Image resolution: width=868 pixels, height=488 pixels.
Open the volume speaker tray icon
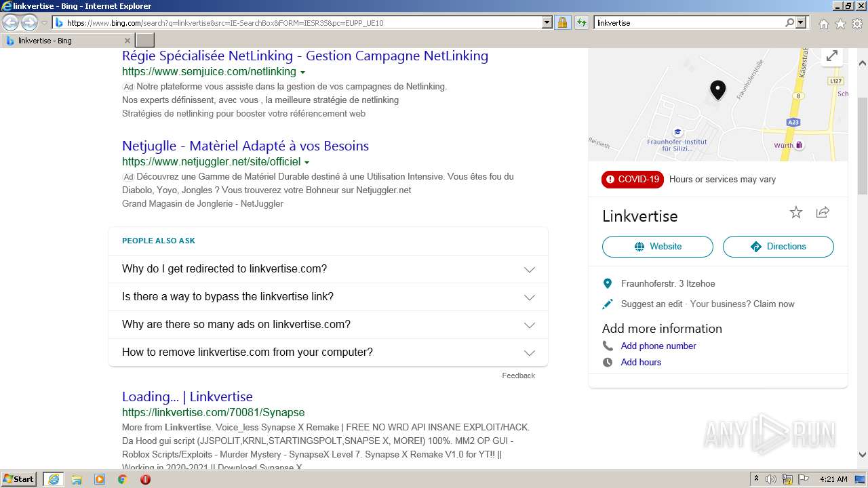pos(771,479)
